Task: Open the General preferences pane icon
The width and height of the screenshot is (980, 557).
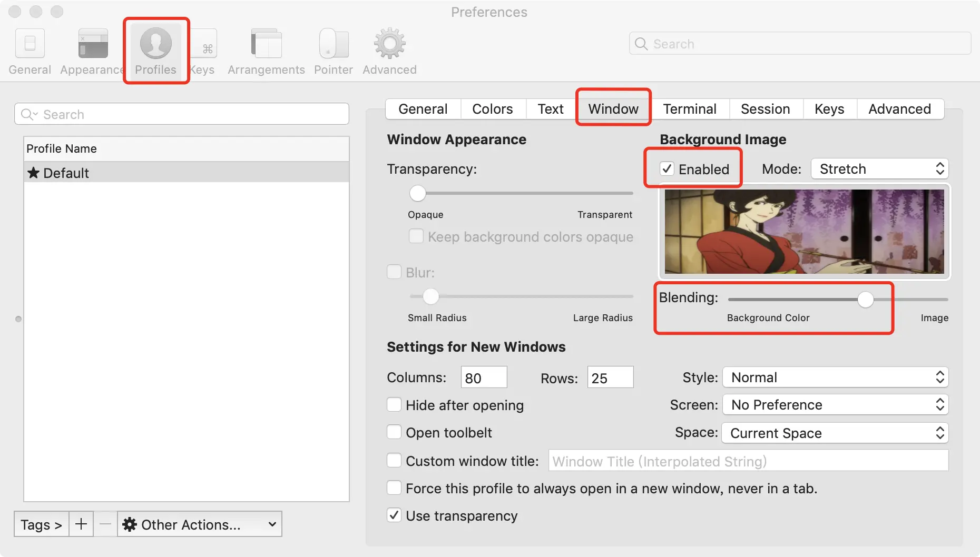Action: [x=30, y=43]
